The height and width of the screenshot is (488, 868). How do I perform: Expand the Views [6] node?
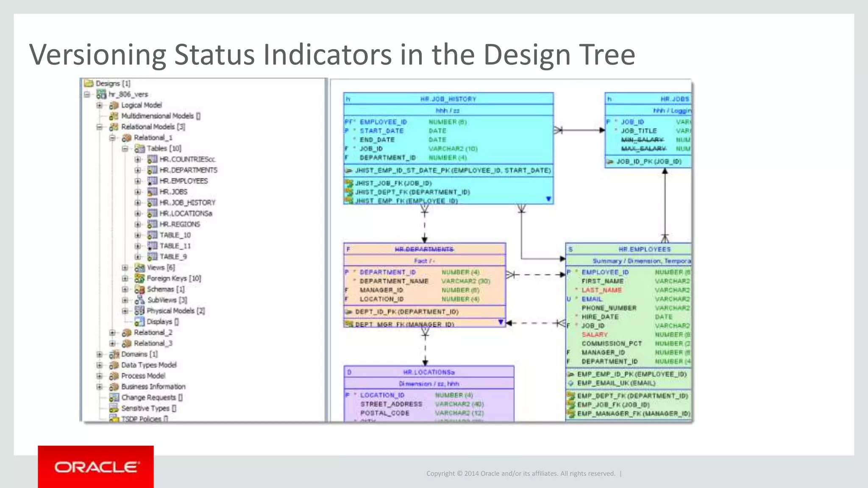pos(125,268)
